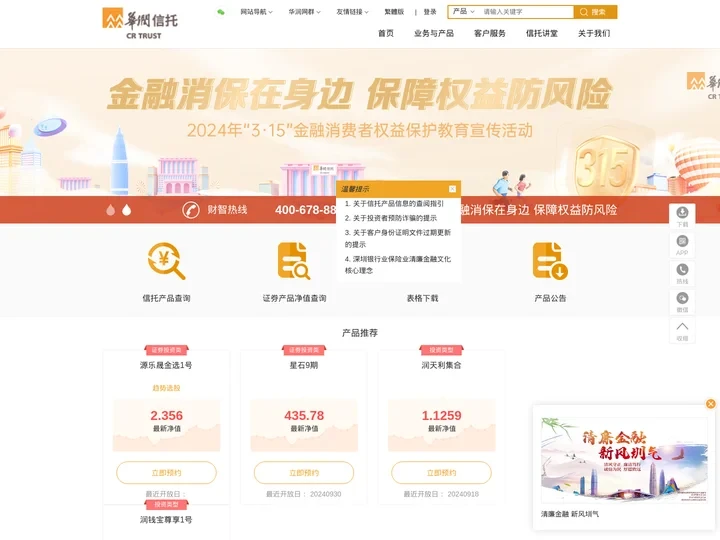Open 客户服务 menu

tap(489, 33)
